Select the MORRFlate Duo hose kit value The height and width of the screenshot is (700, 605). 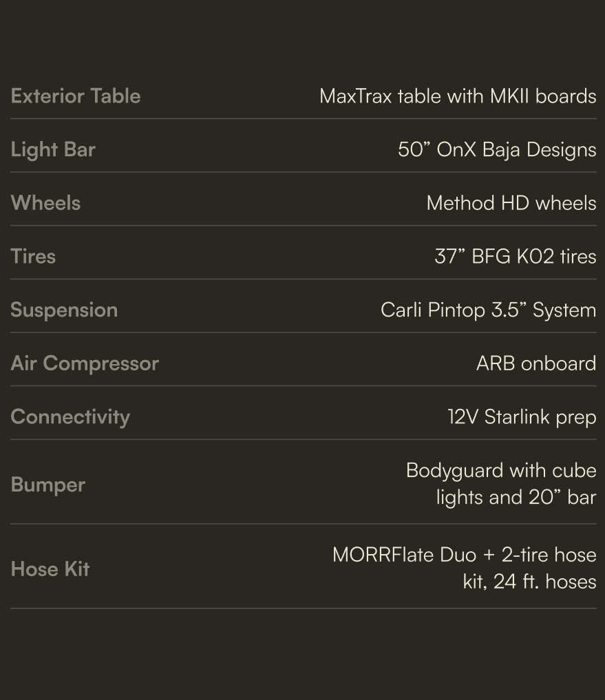pos(465,568)
